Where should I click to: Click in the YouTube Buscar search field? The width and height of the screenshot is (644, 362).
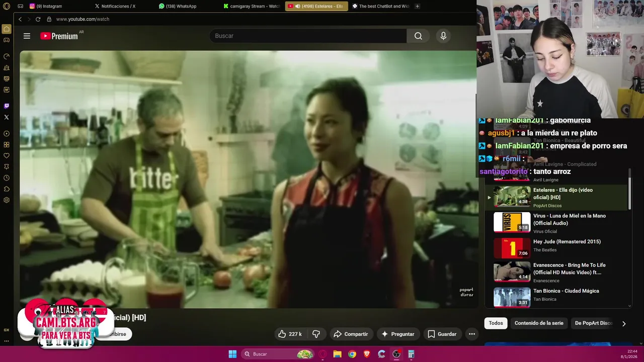point(308,36)
